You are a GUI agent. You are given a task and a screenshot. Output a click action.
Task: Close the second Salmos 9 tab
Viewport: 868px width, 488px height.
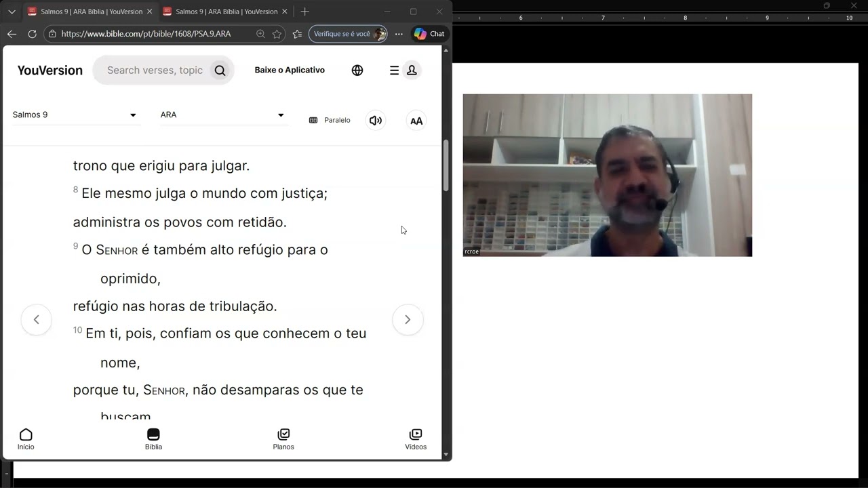(284, 12)
